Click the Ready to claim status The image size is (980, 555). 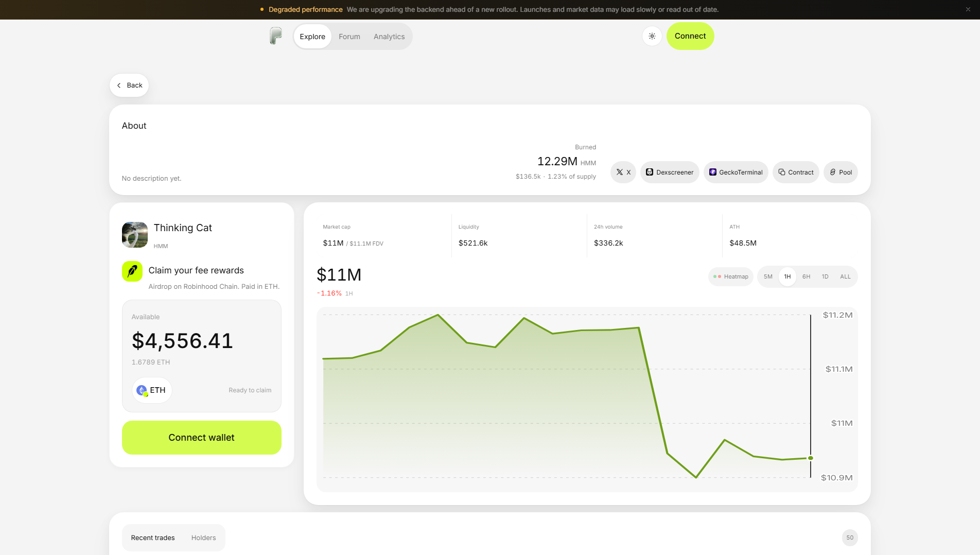tap(250, 390)
